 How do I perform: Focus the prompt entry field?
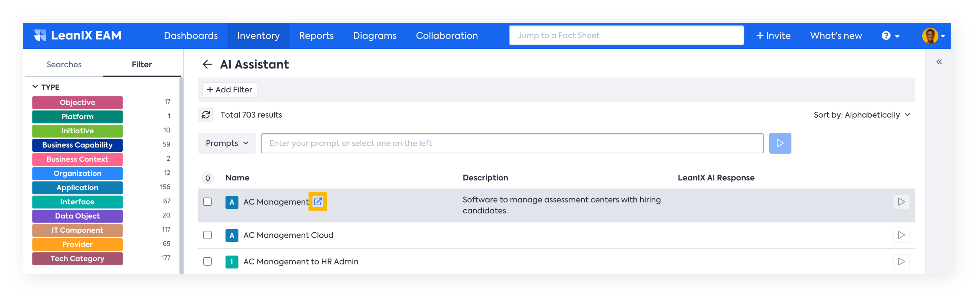pos(512,143)
